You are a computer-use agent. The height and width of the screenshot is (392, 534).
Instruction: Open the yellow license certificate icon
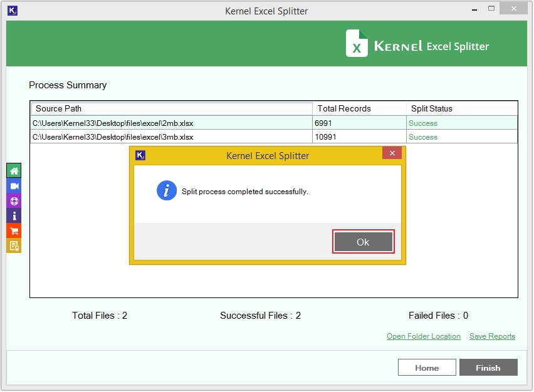tap(14, 246)
